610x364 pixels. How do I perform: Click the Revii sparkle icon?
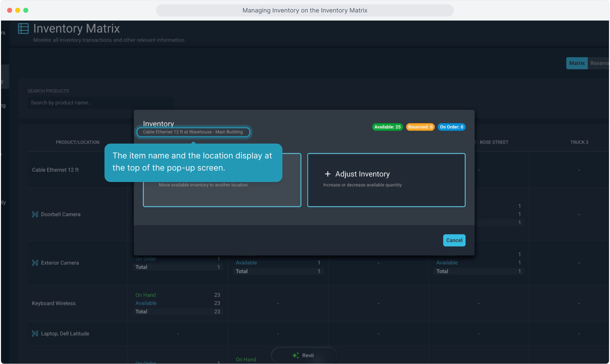click(x=296, y=355)
